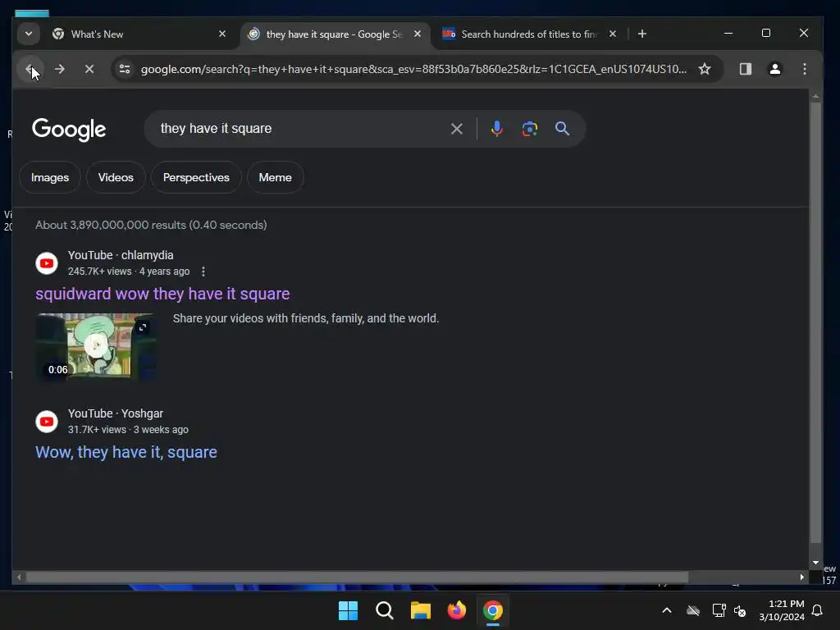The image size is (840, 630).
Task: Submit search with magnifier icon
Action: click(x=562, y=129)
